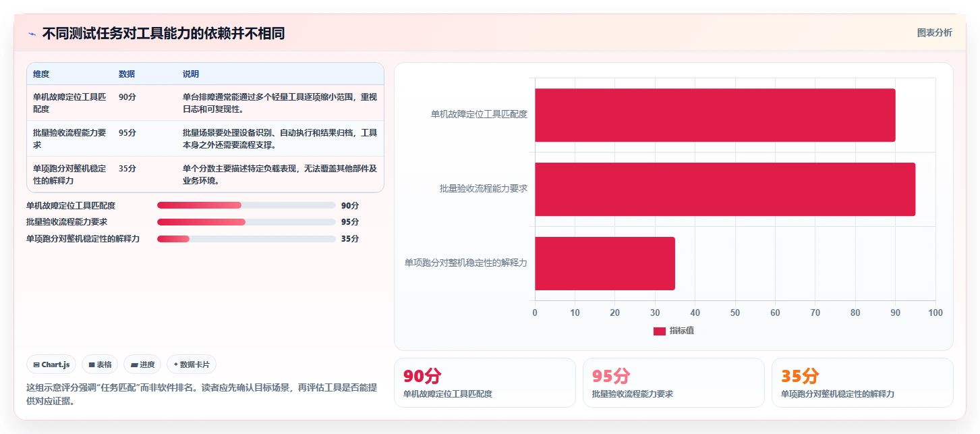Select the 进度 tag chip

(x=142, y=364)
